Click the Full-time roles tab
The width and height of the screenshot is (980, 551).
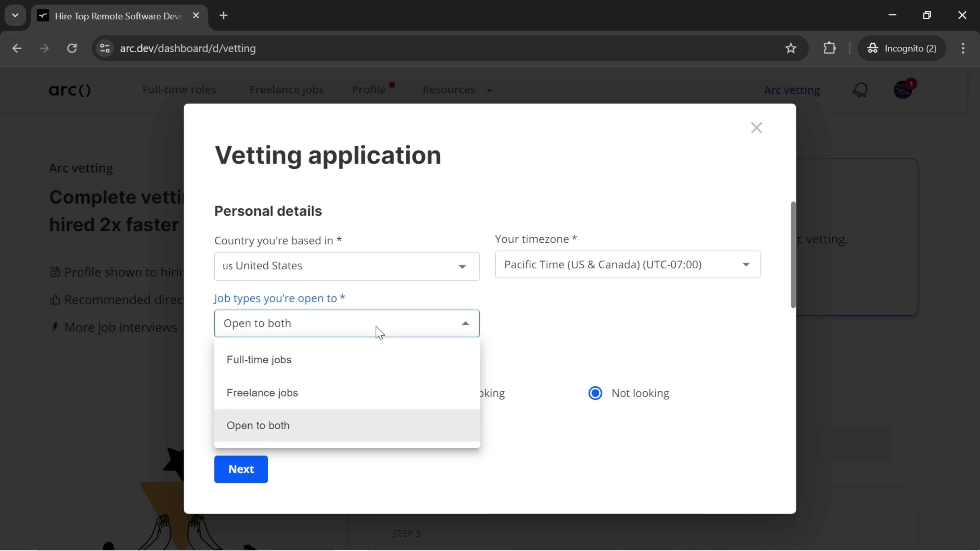point(179,90)
